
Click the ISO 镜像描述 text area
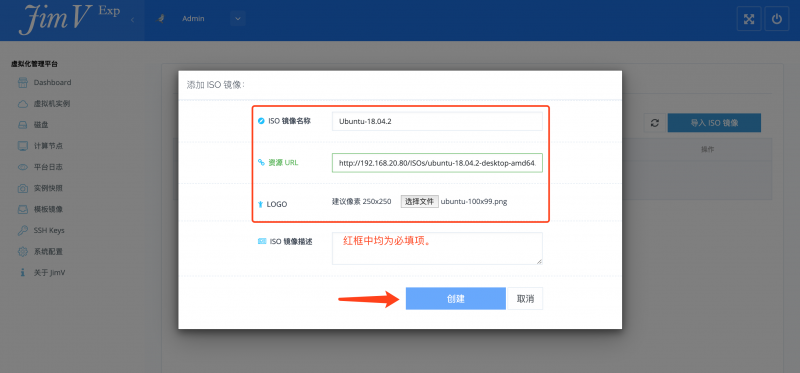click(437, 248)
